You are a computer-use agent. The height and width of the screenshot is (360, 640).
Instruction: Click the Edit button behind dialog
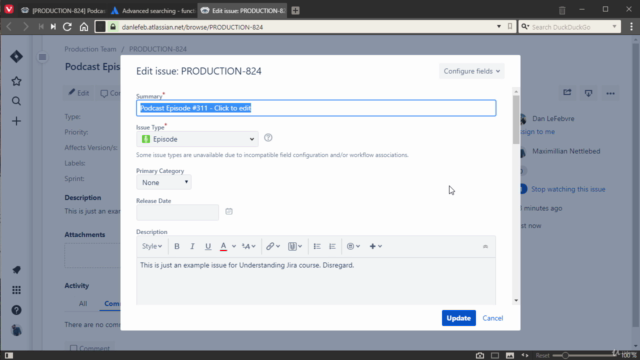(x=79, y=93)
